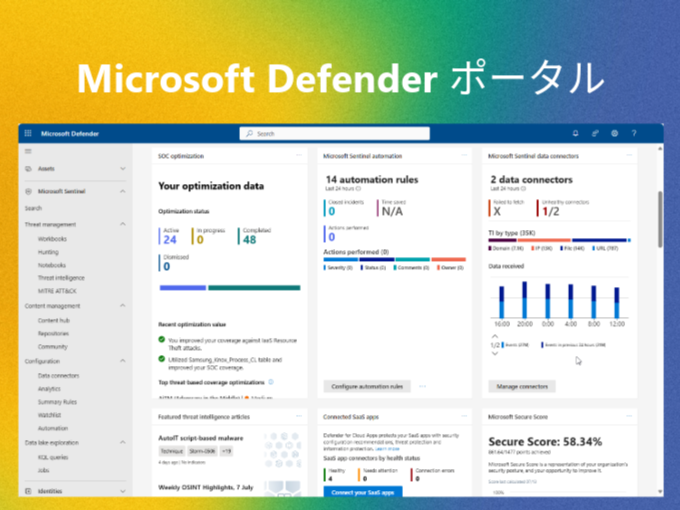The width and height of the screenshot is (680, 510).
Task: Open Connected SaaS apps card more options
Action: pyautogui.click(x=464, y=416)
